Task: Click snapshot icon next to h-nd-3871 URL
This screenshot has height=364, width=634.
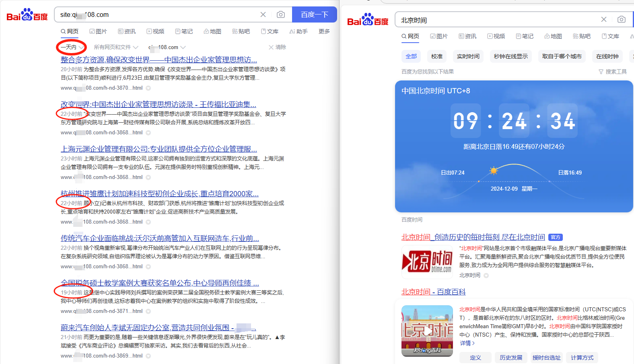Action: click(x=148, y=311)
